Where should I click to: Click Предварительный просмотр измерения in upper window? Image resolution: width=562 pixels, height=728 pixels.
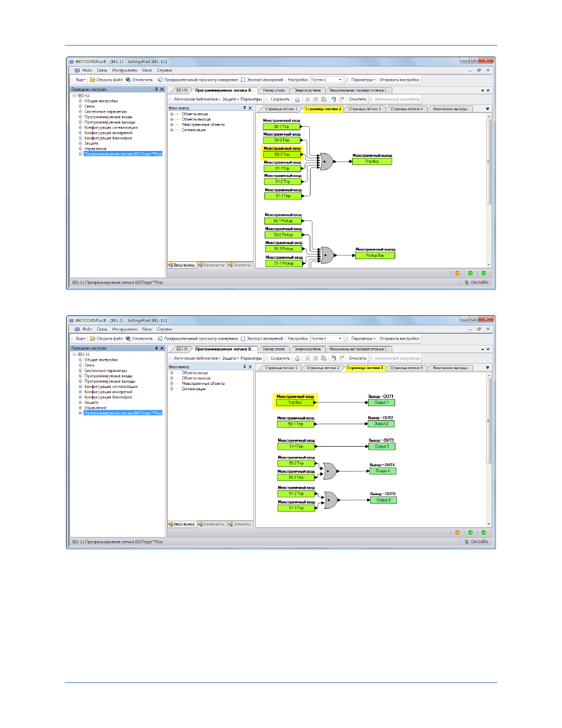click(198, 80)
